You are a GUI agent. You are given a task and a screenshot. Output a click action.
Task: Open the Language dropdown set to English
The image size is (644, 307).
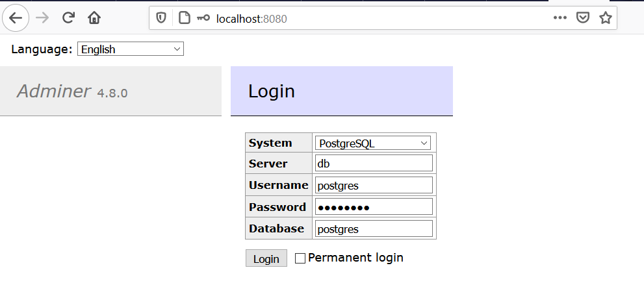point(131,49)
